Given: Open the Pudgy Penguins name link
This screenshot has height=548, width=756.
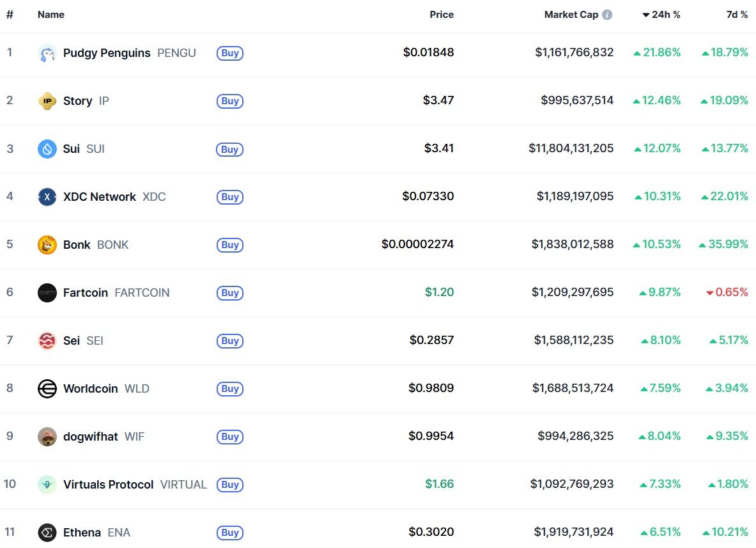Looking at the screenshot, I should coord(107,53).
